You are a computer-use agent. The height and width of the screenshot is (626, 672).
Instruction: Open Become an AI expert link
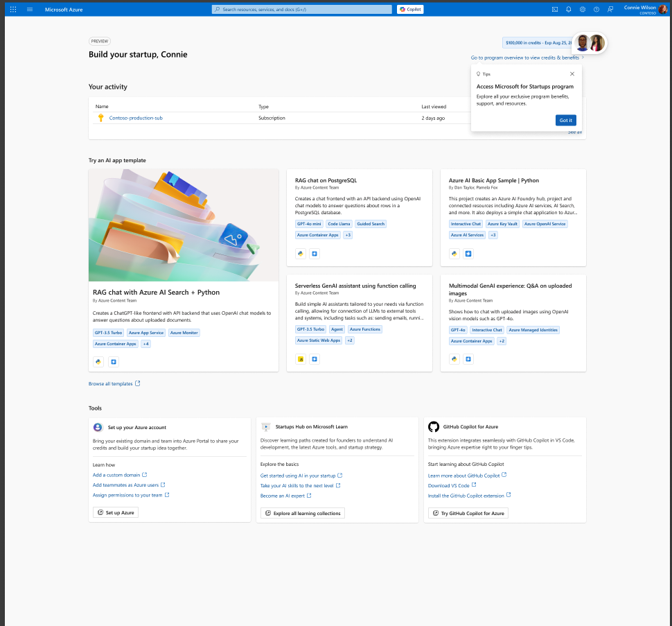(x=286, y=496)
